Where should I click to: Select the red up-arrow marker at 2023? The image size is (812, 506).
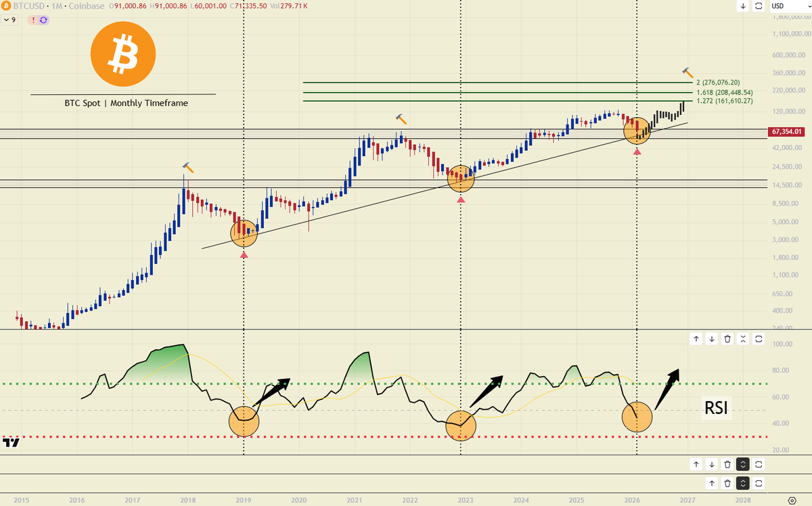tap(461, 199)
